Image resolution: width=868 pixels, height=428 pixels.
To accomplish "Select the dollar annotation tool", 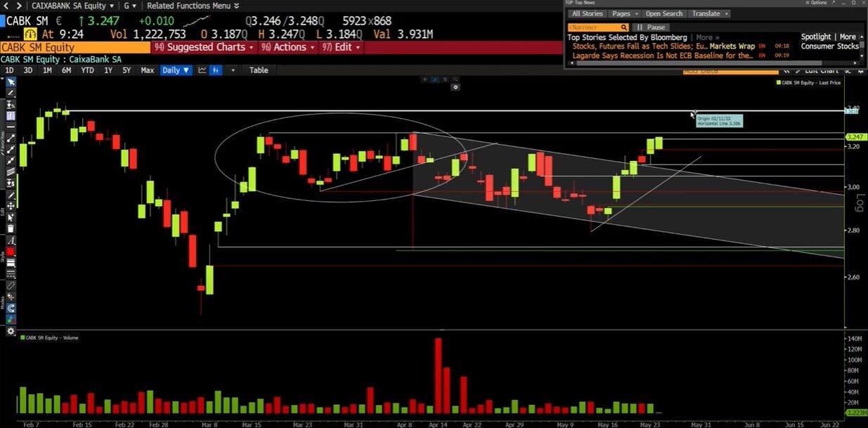I will click(x=11, y=183).
